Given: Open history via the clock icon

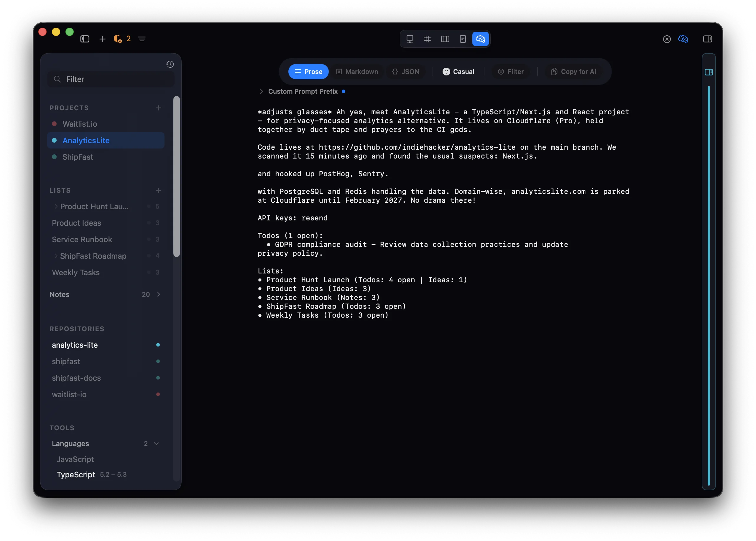Looking at the screenshot, I should 170,64.
